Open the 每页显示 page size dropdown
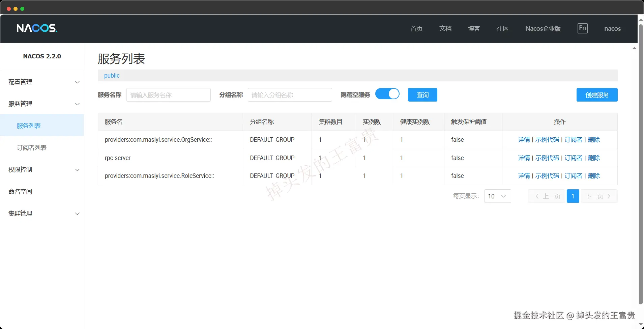The height and width of the screenshot is (329, 644). pyautogui.click(x=497, y=196)
